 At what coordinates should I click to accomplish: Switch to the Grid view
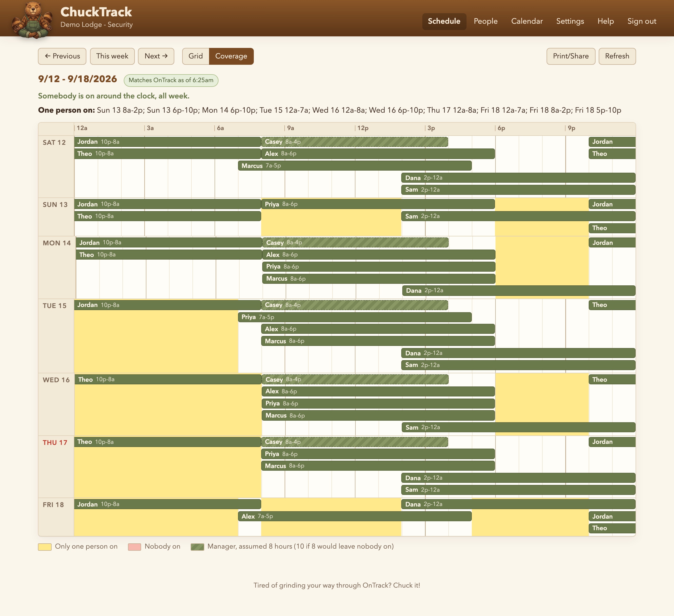(196, 56)
